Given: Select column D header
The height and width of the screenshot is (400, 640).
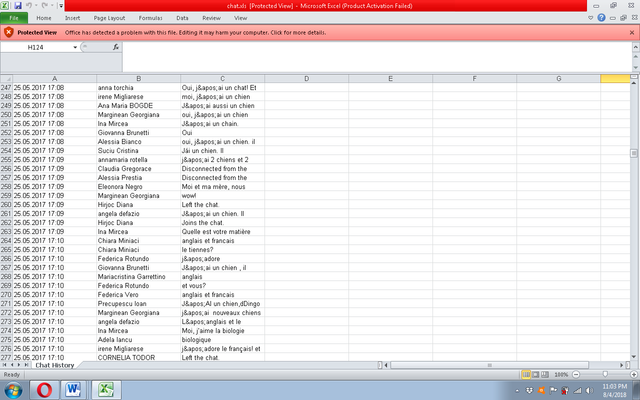Looking at the screenshot, I should [x=307, y=78].
